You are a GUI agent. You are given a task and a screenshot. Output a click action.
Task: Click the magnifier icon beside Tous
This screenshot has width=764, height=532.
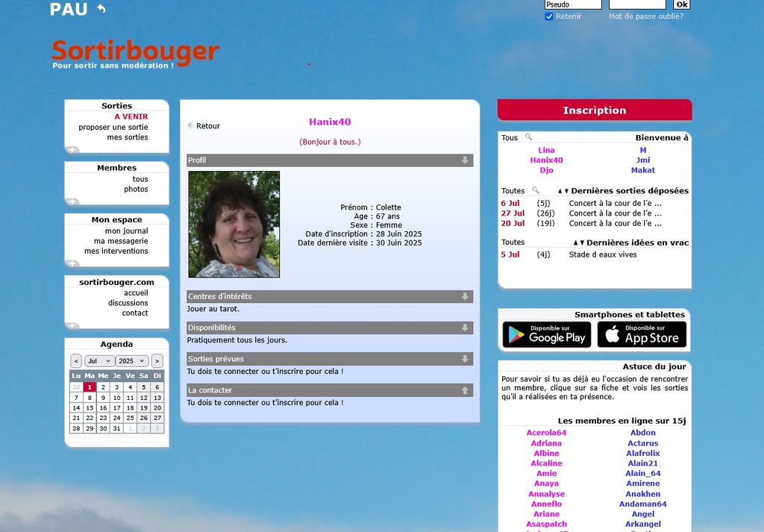coord(529,137)
